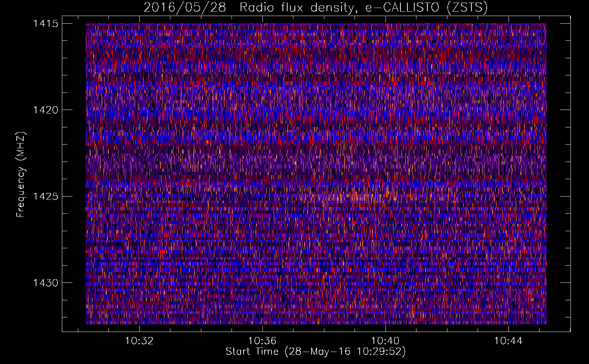Click frequency tick label "1420"
The height and width of the screenshot is (364, 589).
point(46,110)
